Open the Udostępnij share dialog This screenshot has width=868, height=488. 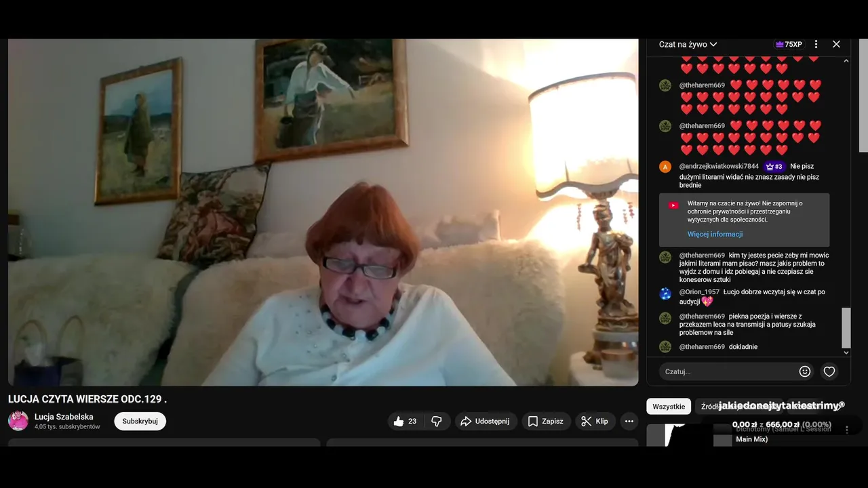(x=486, y=421)
